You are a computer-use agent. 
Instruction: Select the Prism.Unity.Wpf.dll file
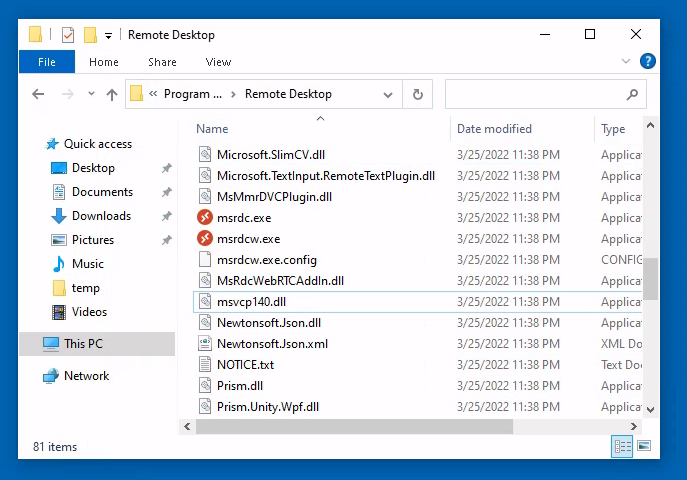tap(268, 407)
